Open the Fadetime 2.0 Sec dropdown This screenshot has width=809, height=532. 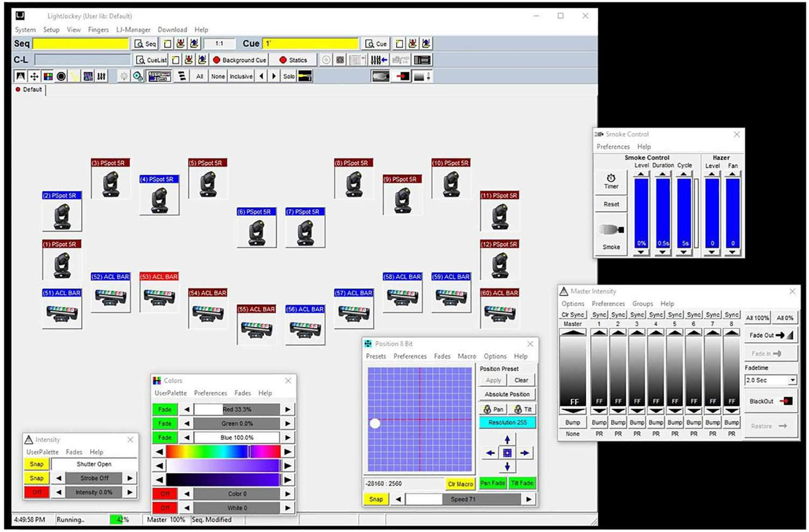pyautogui.click(x=792, y=380)
